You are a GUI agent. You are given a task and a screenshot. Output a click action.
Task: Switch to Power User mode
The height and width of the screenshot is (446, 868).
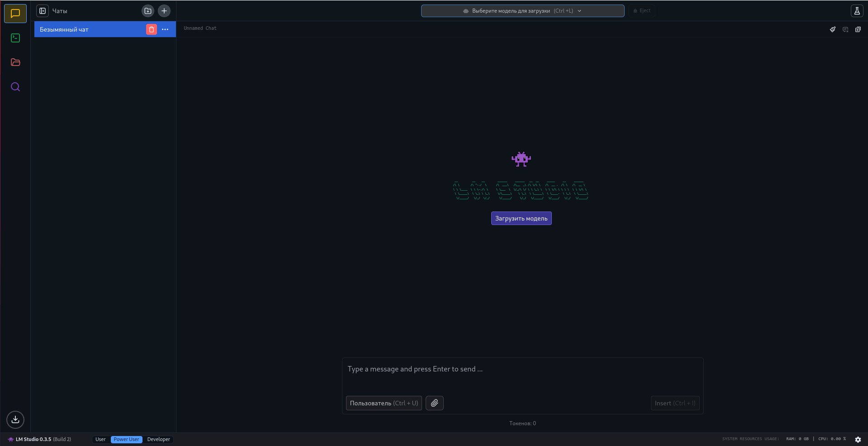point(126,439)
